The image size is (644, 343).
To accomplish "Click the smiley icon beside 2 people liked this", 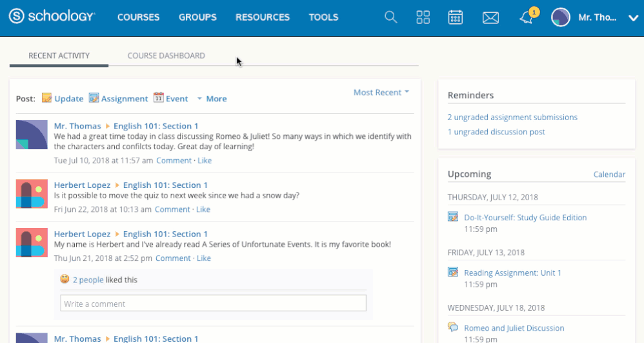I will point(65,279).
